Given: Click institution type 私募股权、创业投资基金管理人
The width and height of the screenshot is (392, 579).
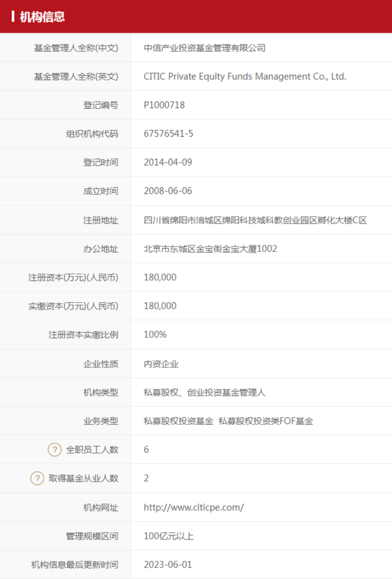Looking at the screenshot, I should 204,392.
